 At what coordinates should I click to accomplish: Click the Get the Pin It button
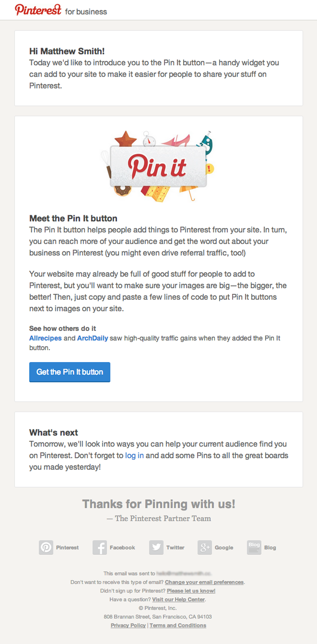69,372
